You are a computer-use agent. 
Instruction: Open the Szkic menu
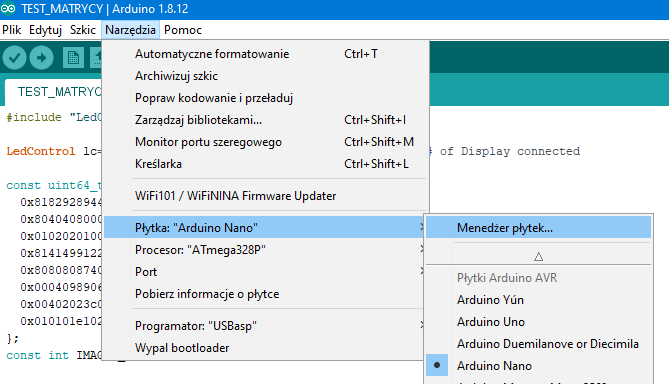click(83, 30)
